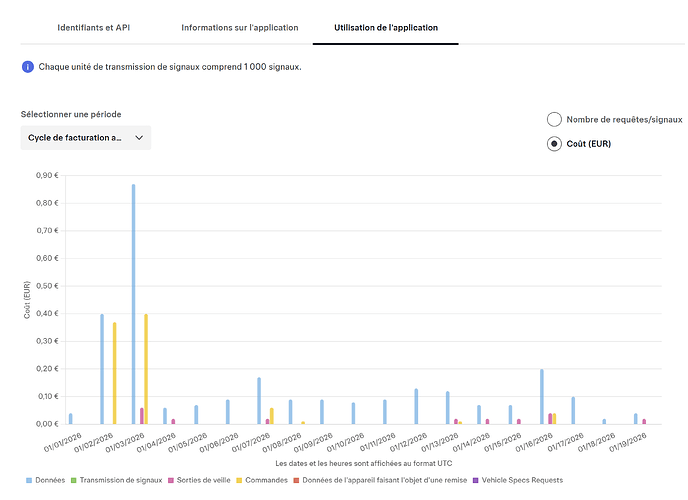
Task: Toggle the Vehicle Specs Requests legend icon
Action: [477, 481]
